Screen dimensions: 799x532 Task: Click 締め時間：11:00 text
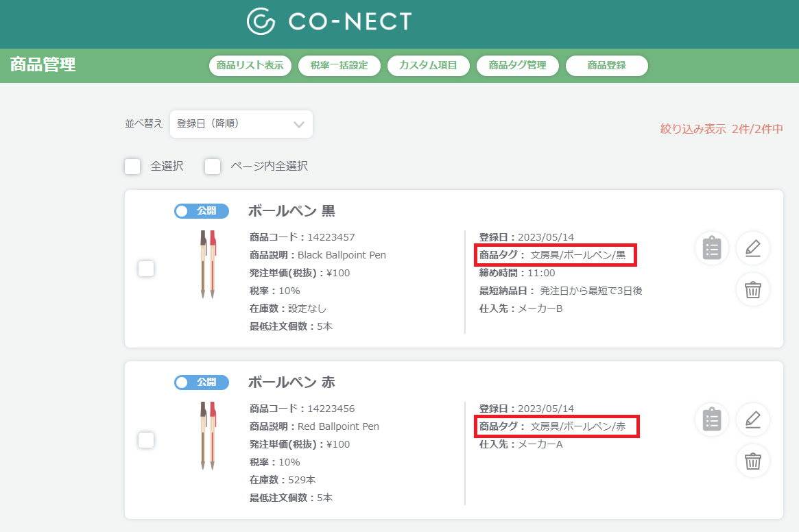point(517,273)
